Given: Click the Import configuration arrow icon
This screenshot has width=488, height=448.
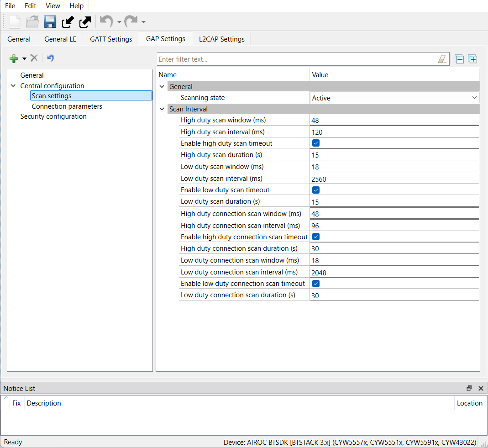Looking at the screenshot, I should 68,22.
